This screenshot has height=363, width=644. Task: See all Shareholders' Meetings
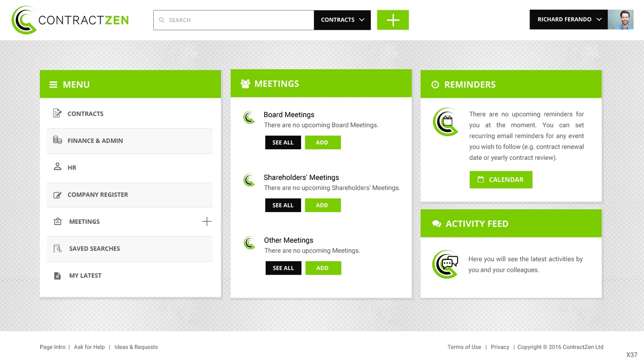coord(283,205)
